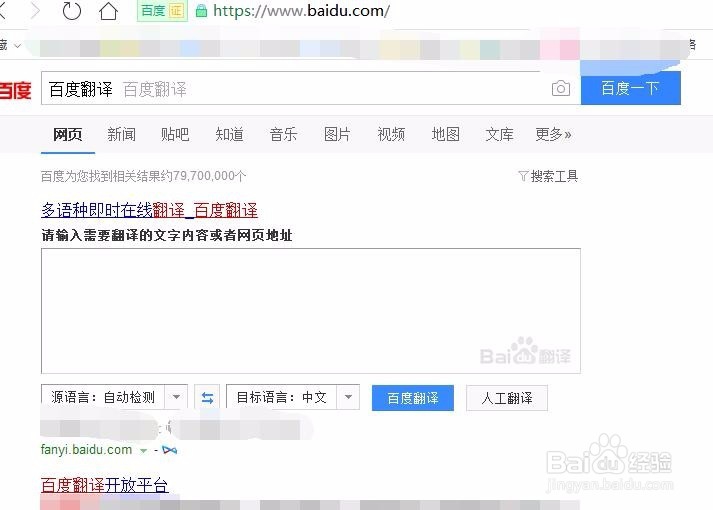This screenshot has height=510, width=713.
Task: Click the 百度一下 search button
Action: click(630, 88)
